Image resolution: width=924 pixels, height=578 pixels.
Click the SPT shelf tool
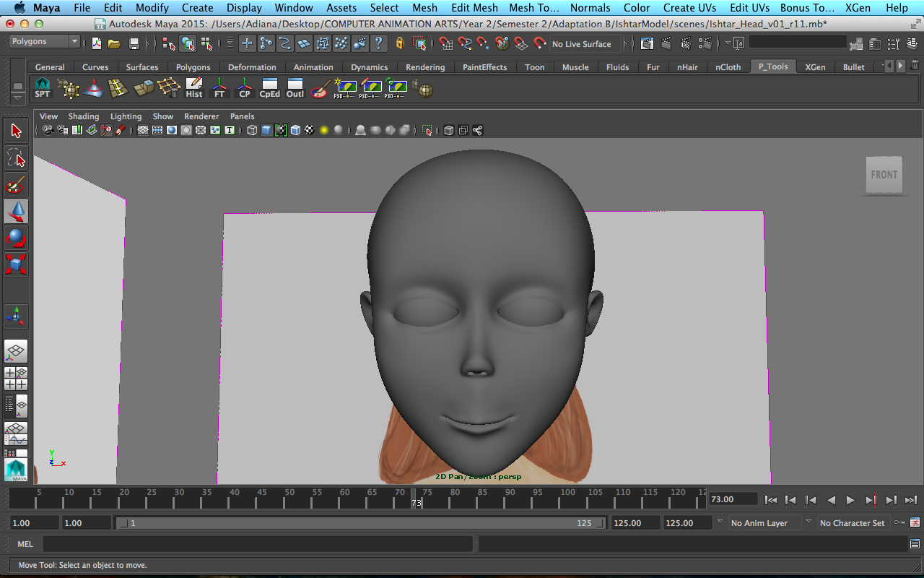[43, 88]
